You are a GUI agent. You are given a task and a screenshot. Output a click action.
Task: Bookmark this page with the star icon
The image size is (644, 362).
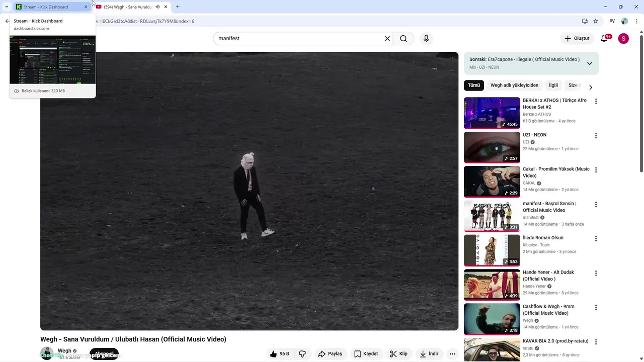coord(596,21)
